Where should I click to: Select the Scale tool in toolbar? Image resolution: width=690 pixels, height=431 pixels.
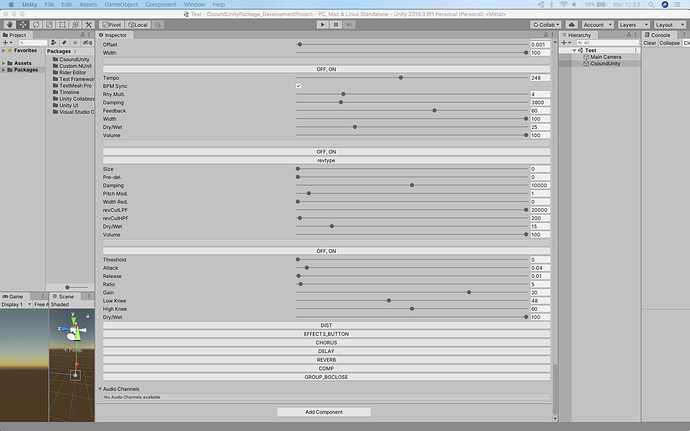pos(49,25)
